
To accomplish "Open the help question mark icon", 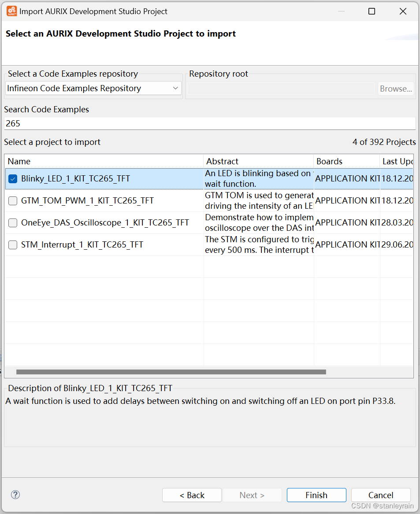I will click(x=15, y=495).
